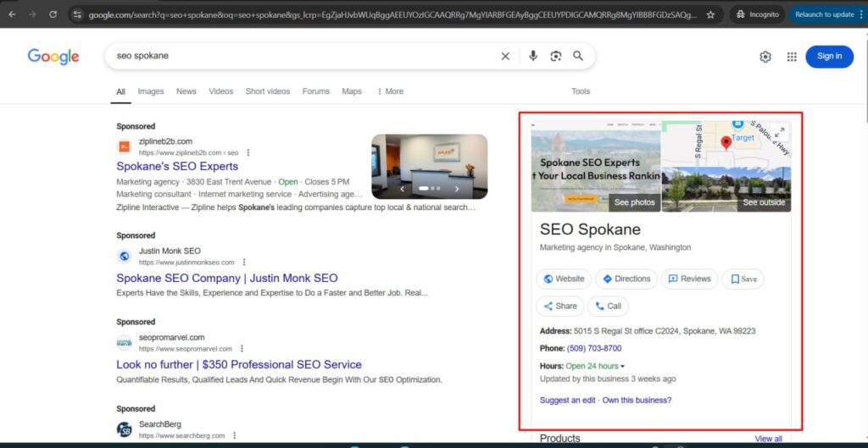Open Google quick settings gear
The height and width of the screenshot is (448, 868).
[765, 57]
